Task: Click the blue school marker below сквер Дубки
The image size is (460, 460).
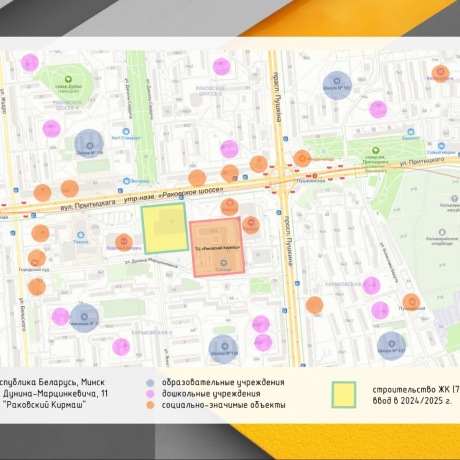Action: (x=89, y=144)
